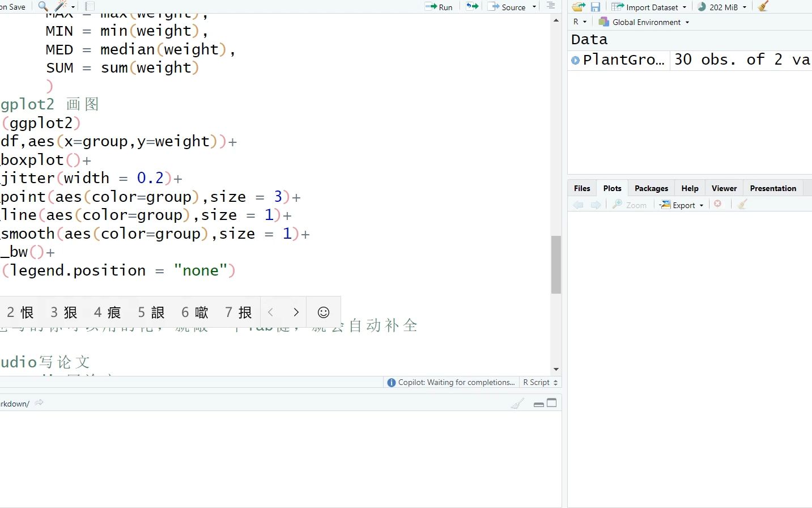
Task: Choose IME candidate 5 詪
Action: click(x=151, y=312)
